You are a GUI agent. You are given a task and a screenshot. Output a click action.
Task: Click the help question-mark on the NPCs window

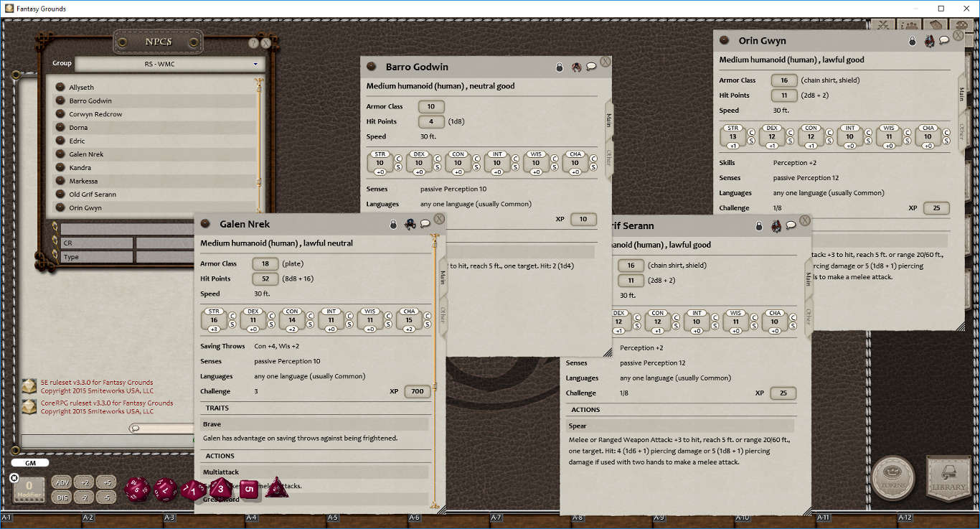[x=253, y=42]
